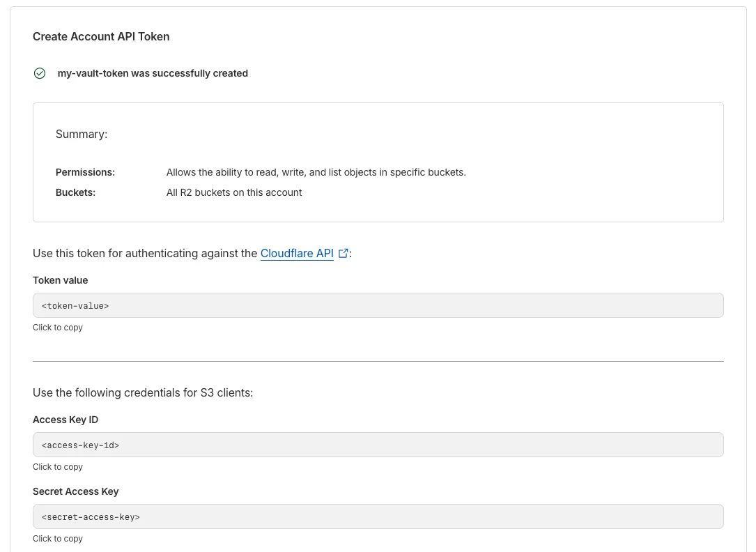Image resolution: width=756 pixels, height=552 pixels.
Task: Click the Click to copy text under Token value
Action: pos(57,327)
